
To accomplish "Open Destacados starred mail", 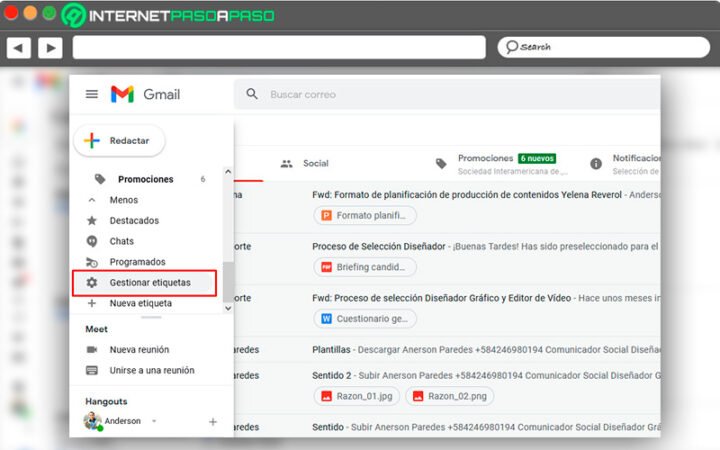I will pos(134,220).
